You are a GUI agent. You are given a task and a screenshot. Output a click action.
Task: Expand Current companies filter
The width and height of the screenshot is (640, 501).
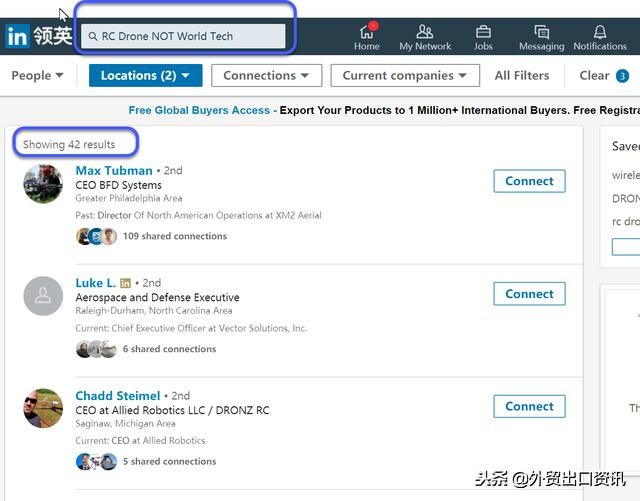coord(405,76)
